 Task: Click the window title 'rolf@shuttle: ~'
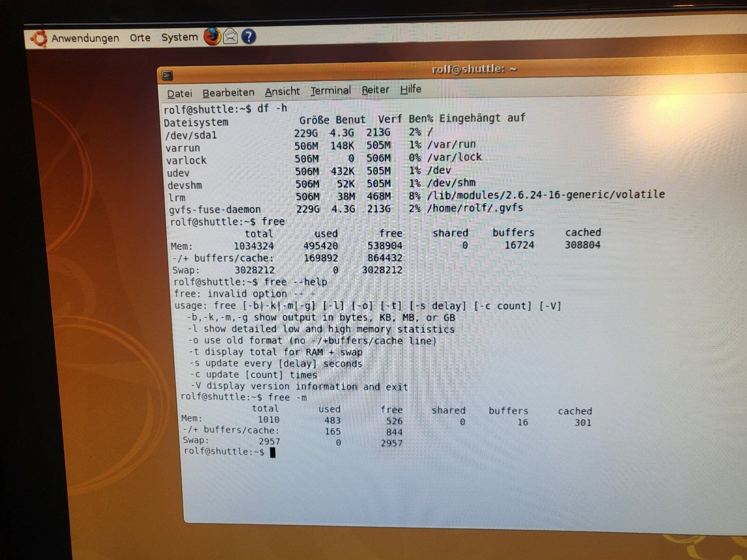pos(474,69)
